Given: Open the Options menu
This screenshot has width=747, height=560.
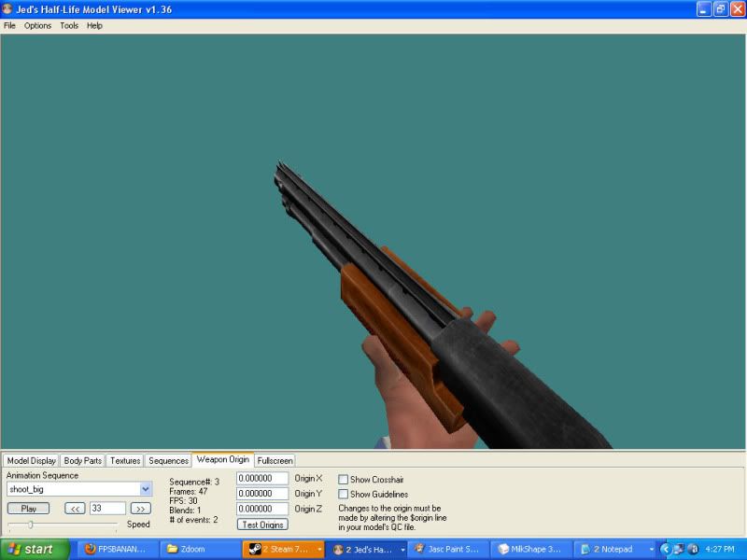Looking at the screenshot, I should (37, 26).
